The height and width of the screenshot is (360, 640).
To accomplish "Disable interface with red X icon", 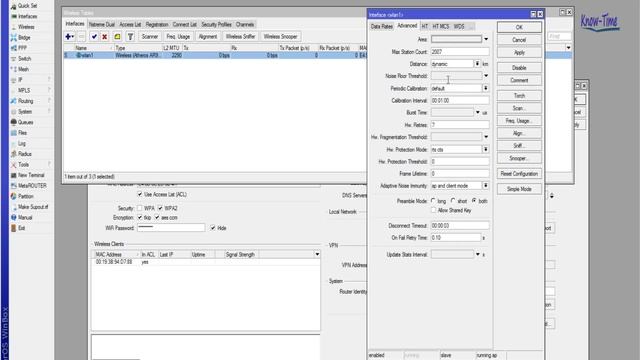I will pyautogui.click(x=104, y=37).
